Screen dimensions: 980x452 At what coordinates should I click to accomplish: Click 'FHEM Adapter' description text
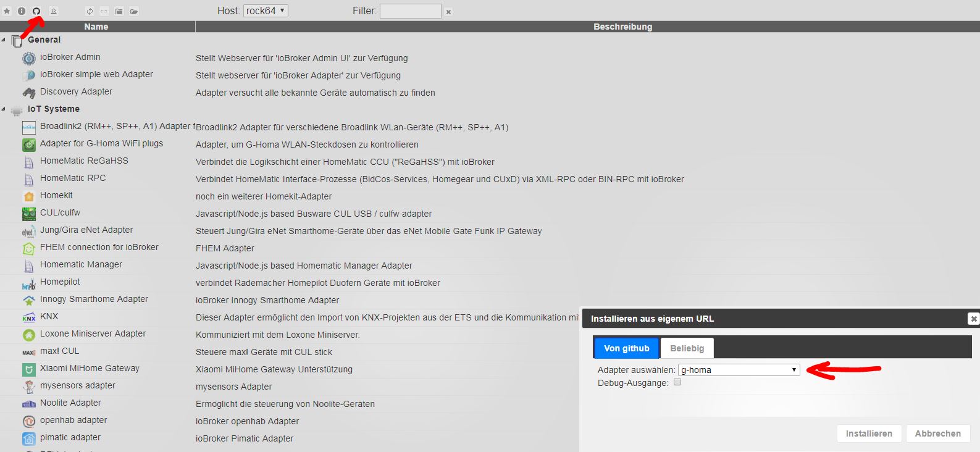225,248
